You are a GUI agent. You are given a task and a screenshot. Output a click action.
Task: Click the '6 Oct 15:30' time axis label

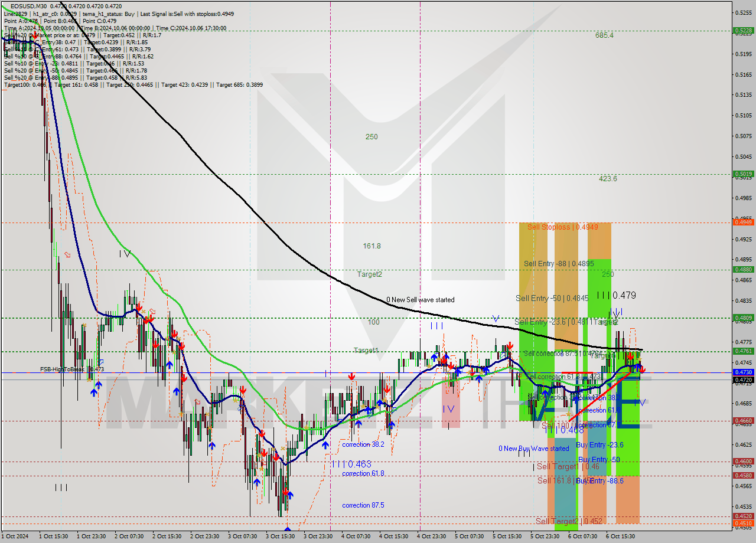[x=620, y=537]
